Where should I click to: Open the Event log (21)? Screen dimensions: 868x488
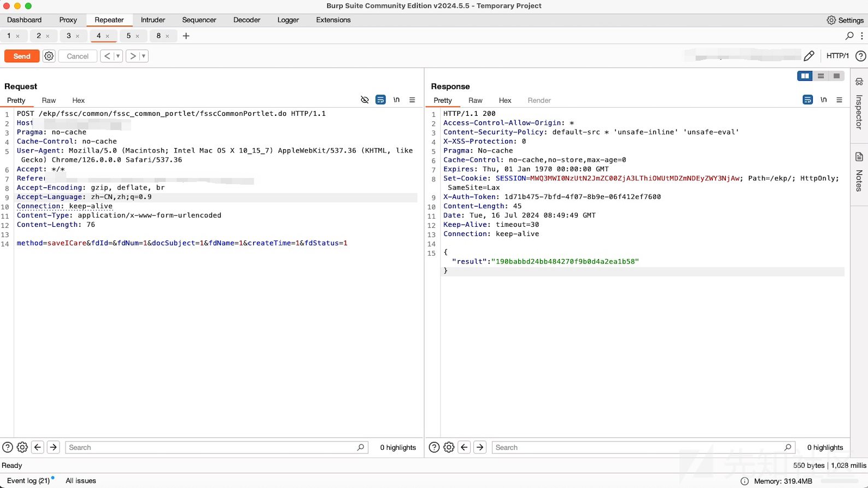click(29, 480)
